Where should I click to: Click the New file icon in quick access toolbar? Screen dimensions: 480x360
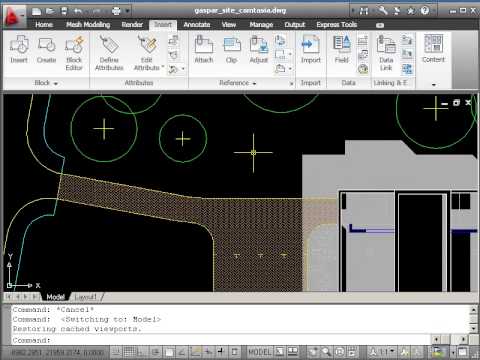[36, 11]
